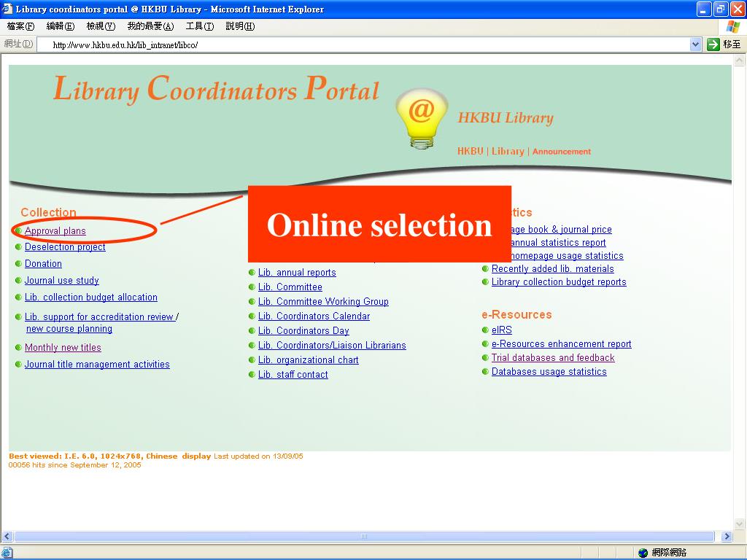747x560 pixels.
Task: Open the 工具(T) Tools menu
Action: [200, 26]
